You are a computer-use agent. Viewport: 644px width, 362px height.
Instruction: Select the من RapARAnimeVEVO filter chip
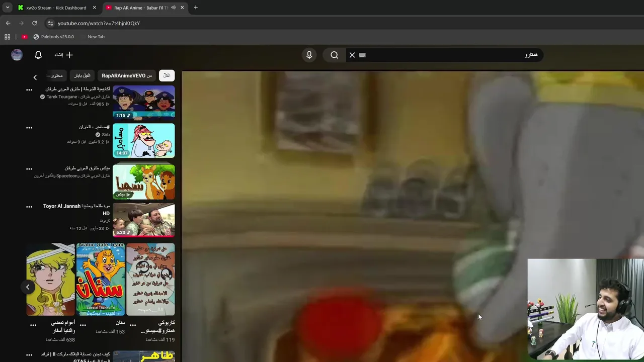tap(127, 76)
